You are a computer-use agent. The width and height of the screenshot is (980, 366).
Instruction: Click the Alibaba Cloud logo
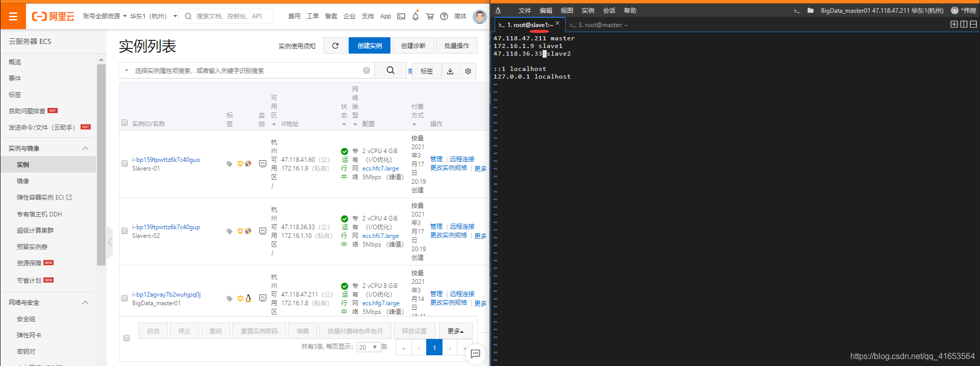[53, 16]
